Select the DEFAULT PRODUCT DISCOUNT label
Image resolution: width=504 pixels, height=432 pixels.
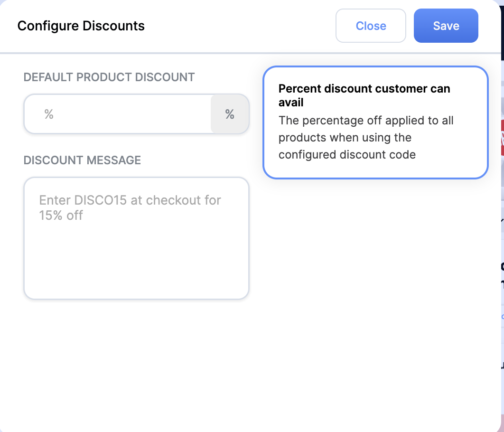(x=109, y=77)
